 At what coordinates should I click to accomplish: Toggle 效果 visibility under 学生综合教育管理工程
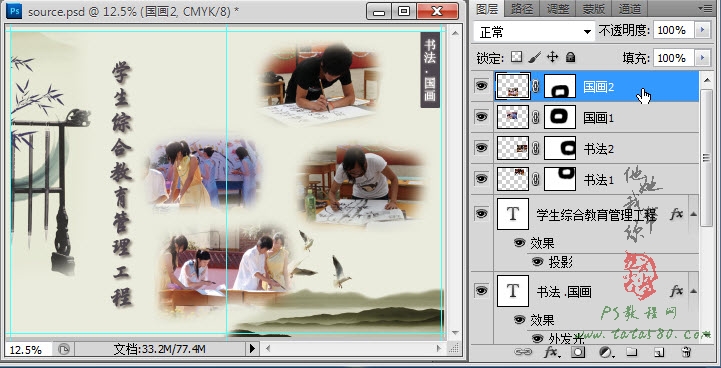tap(520, 243)
